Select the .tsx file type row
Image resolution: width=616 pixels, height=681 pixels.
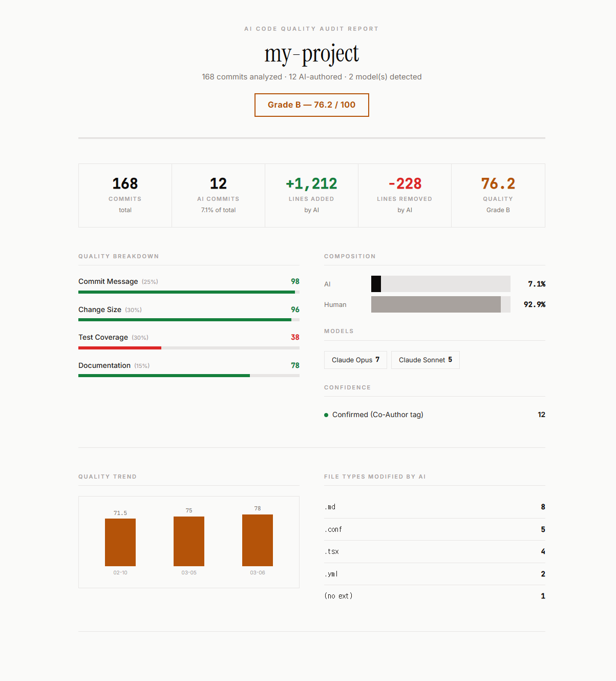[x=435, y=551]
